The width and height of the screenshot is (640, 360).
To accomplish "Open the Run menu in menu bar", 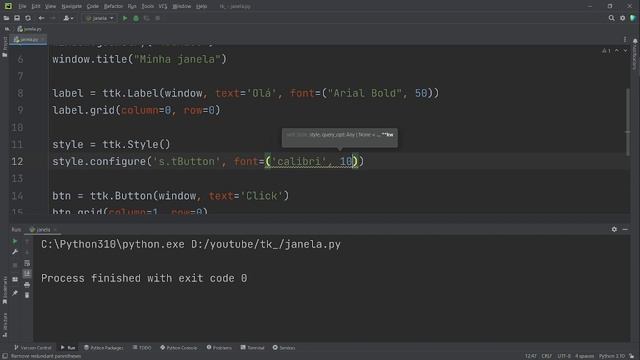I will pos(132,6).
